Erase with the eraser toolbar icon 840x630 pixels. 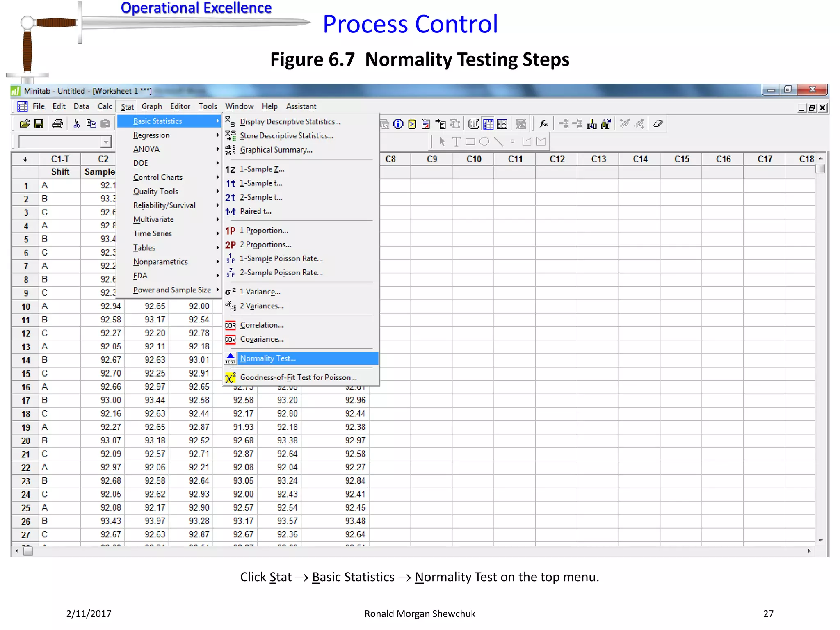tap(658, 123)
